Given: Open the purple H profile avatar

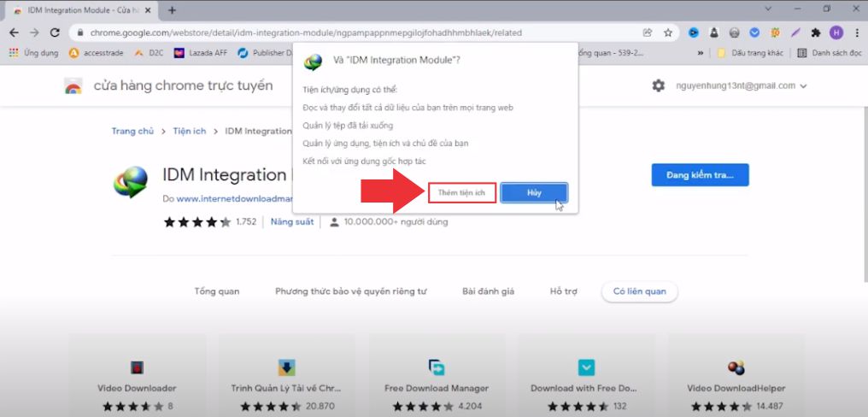Looking at the screenshot, I should (836, 32).
